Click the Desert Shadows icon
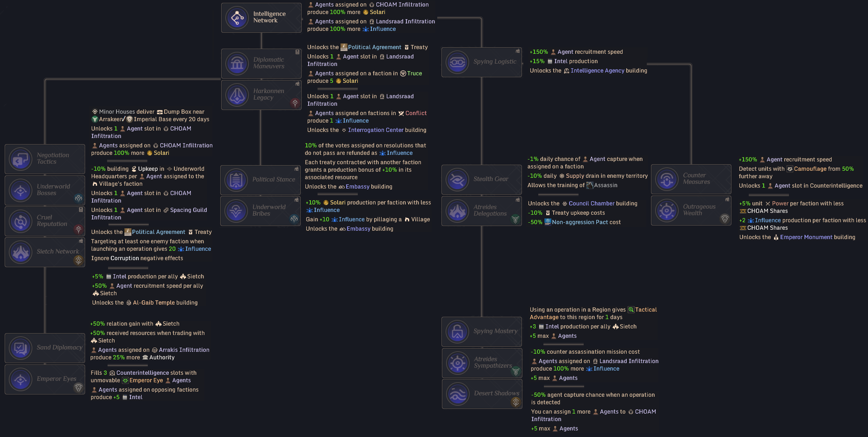The image size is (868, 437). [x=457, y=394]
